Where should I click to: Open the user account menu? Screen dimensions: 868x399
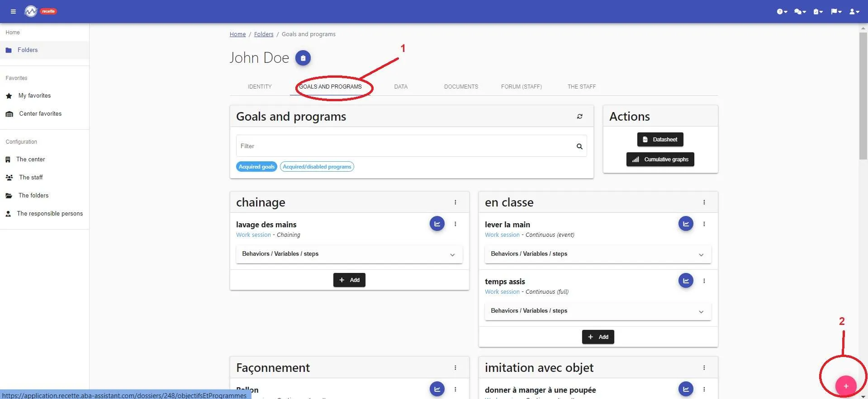854,12
